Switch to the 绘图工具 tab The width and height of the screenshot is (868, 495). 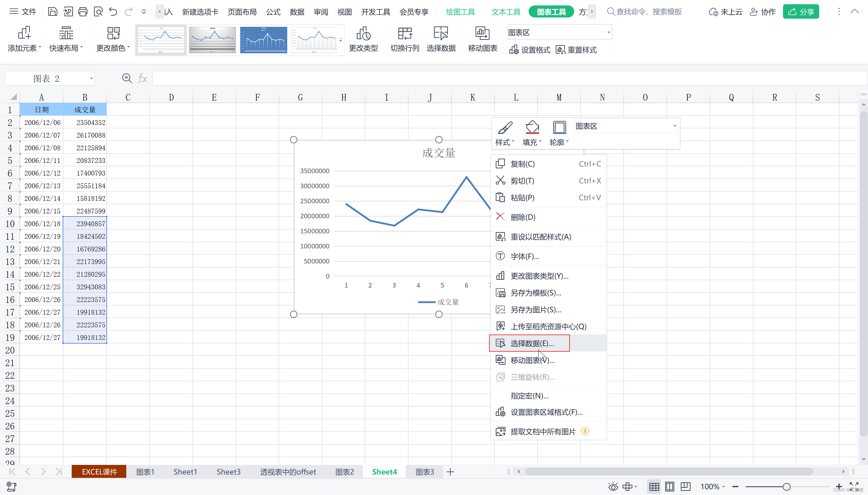[460, 12]
